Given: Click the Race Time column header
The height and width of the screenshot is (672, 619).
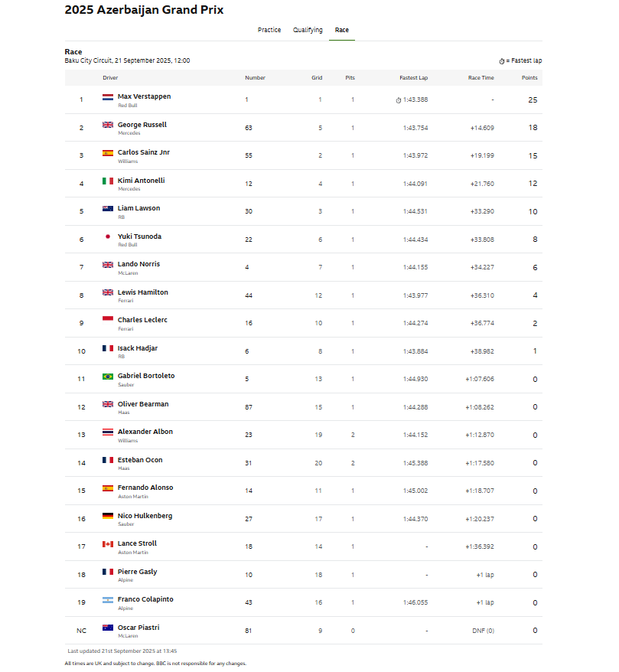Looking at the screenshot, I should [x=481, y=78].
